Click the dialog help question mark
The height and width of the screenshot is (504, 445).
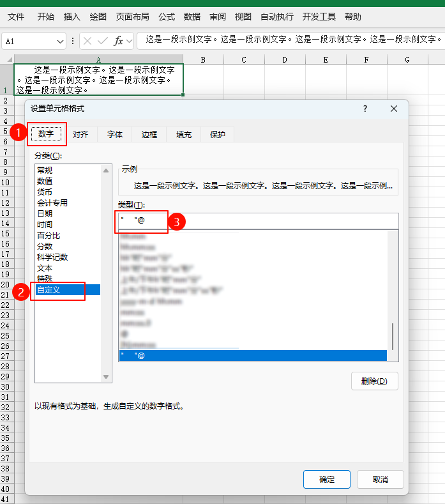pyautogui.click(x=365, y=109)
